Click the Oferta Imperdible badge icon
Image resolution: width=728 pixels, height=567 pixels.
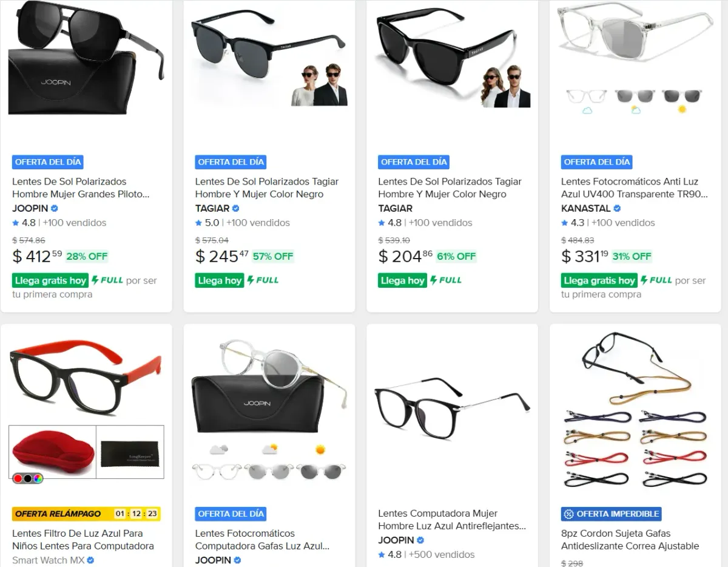tap(568, 514)
